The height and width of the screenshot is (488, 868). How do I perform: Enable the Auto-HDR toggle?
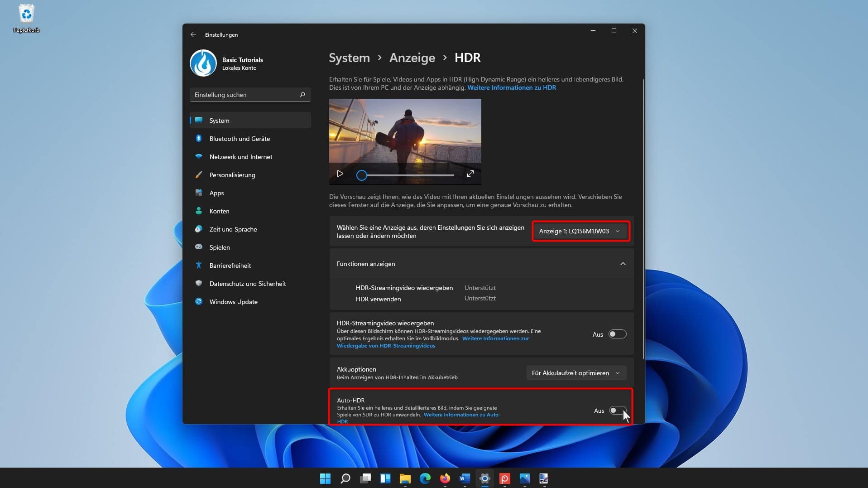click(617, 411)
